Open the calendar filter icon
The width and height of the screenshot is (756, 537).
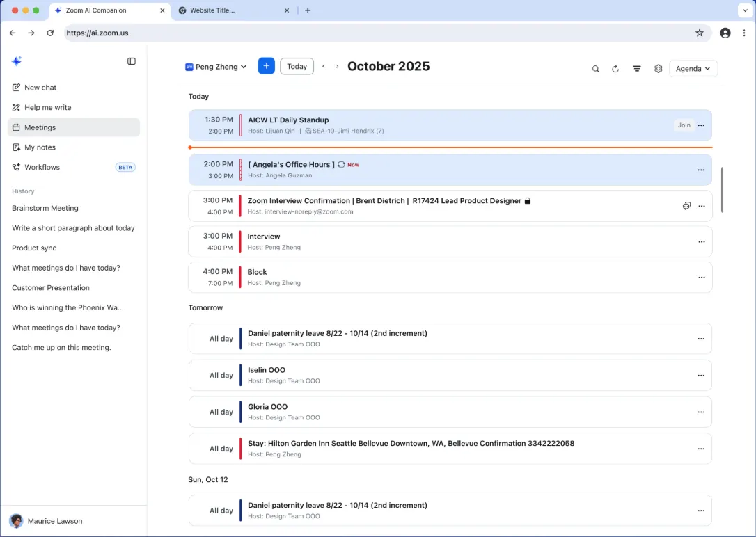click(x=636, y=68)
